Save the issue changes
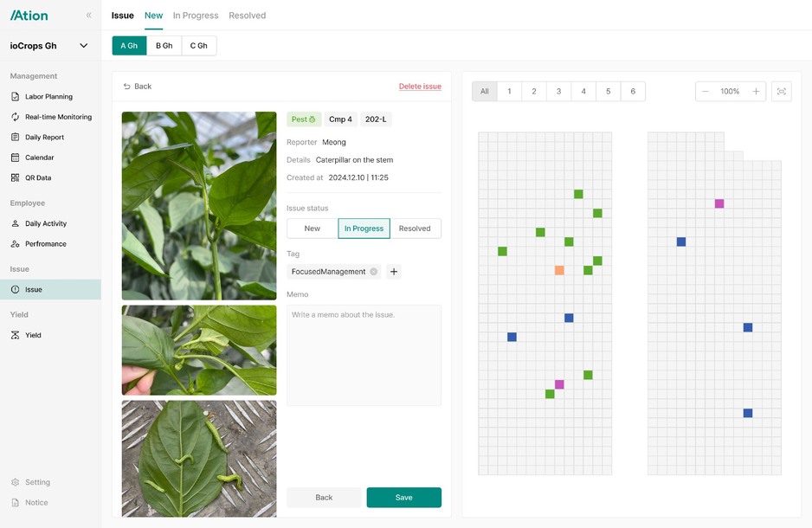Viewport: 812px width, 528px height. (403, 497)
